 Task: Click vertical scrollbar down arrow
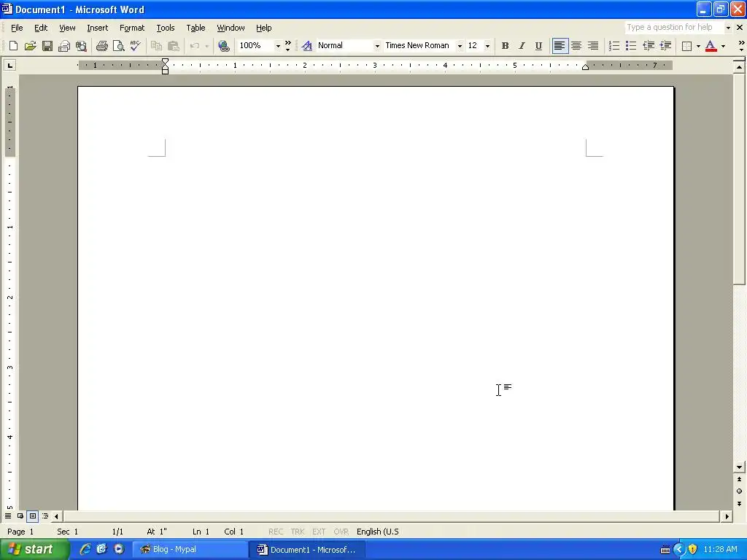[x=739, y=467]
